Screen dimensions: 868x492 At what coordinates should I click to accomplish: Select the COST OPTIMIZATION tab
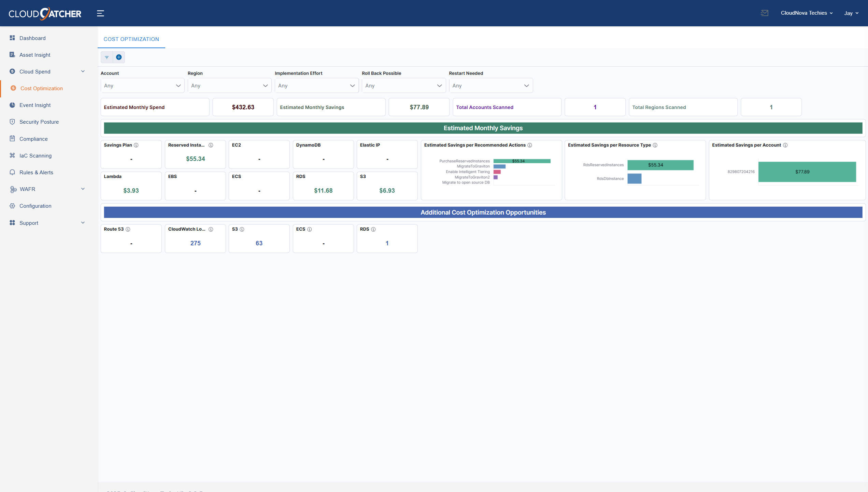click(x=131, y=39)
